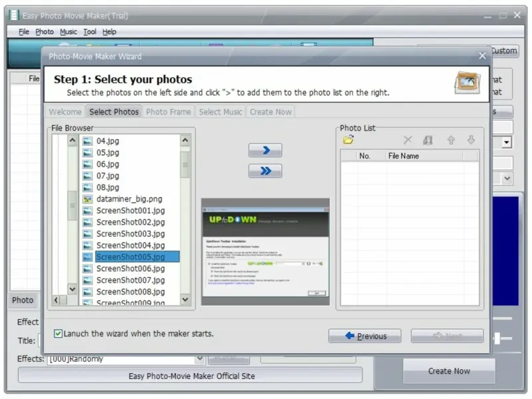Select ScreenShot008.jpg in file browser
532x399 pixels.
[x=130, y=292]
